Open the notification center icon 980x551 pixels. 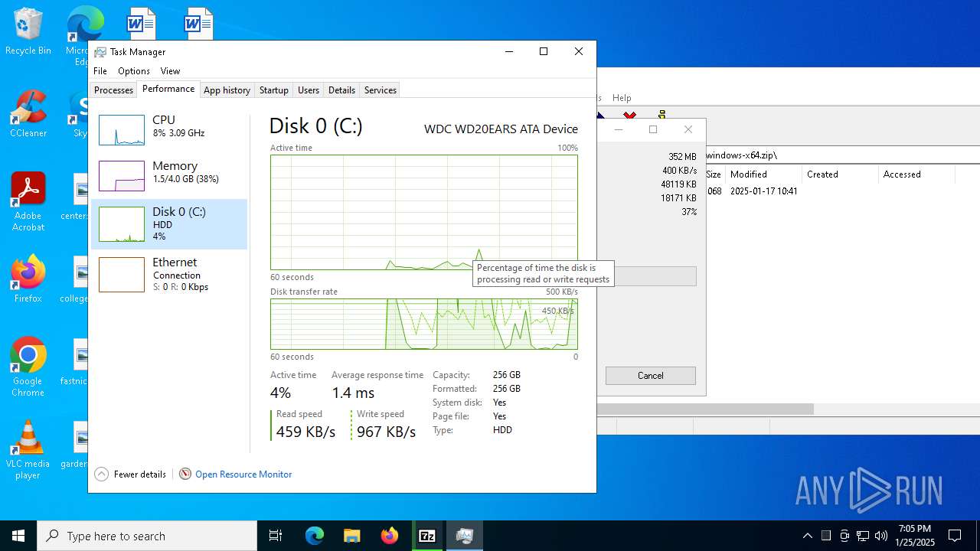955,536
